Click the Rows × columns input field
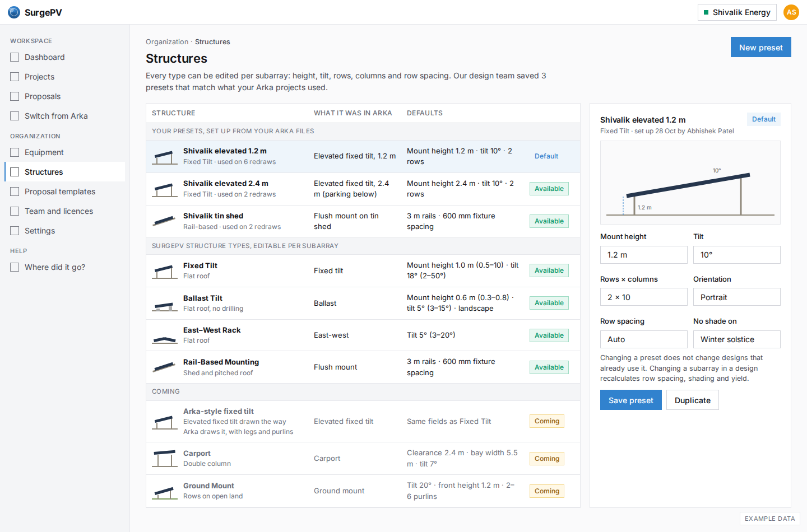807x532 pixels. pos(644,297)
